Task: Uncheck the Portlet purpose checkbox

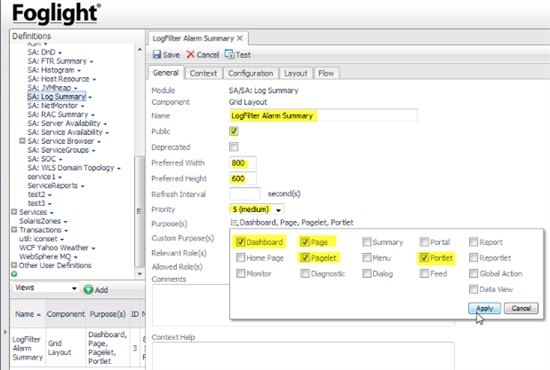Action: [x=424, y=257]
